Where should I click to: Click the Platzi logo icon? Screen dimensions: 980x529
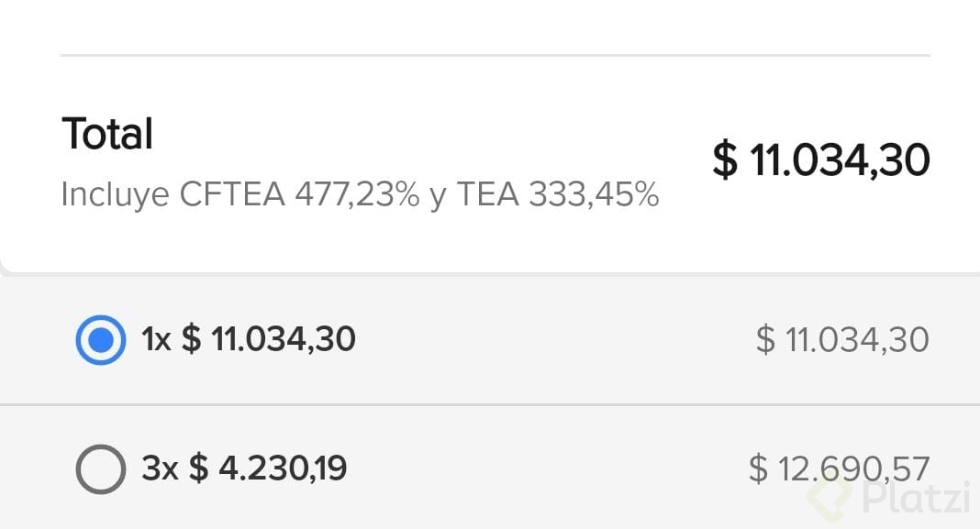830,496
